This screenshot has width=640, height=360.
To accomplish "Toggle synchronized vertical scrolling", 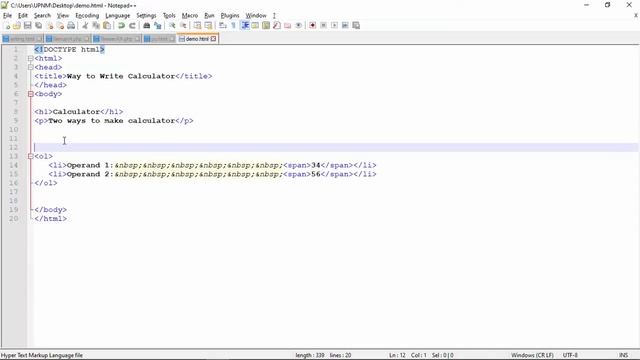I will (x=198, y=25).
